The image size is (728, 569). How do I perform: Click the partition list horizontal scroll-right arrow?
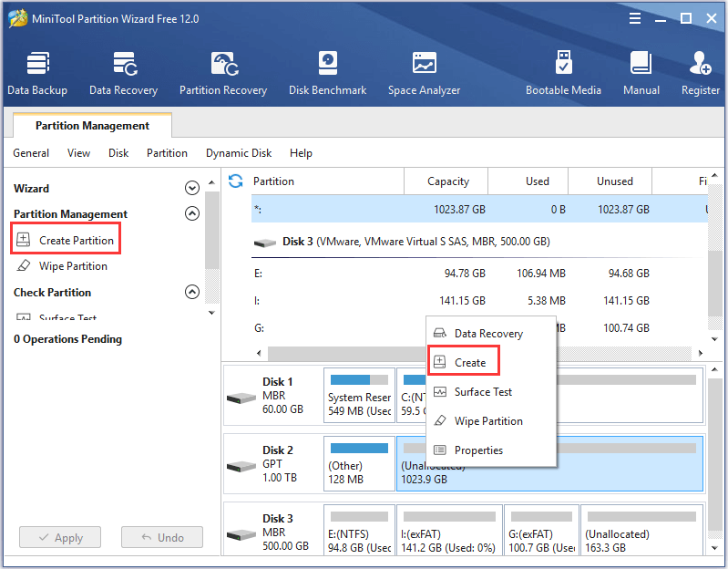click(x=700, y=353)
